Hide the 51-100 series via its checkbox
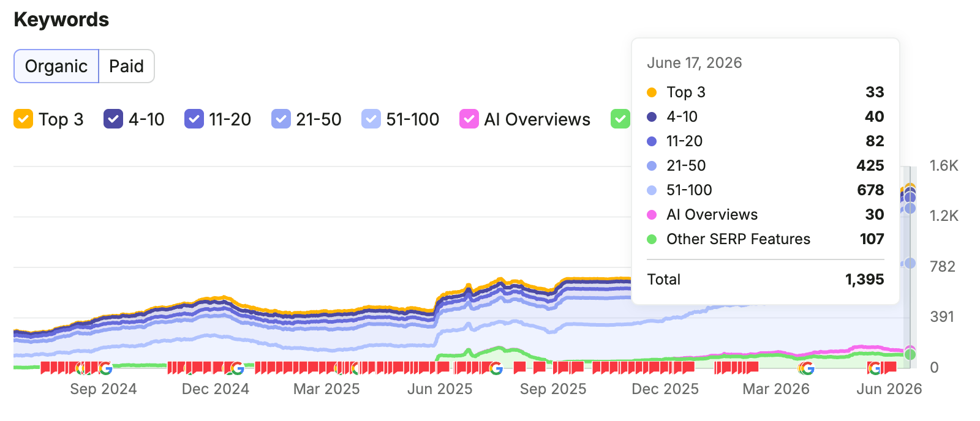Image resolution: width=980 pixels, height=421 pixels. pos(371,119)
